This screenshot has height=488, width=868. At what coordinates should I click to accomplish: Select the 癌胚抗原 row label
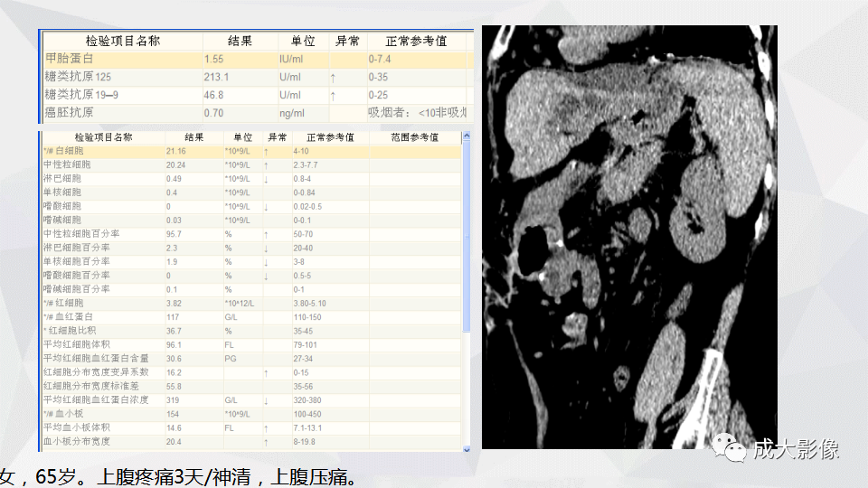(x=70, y=112)
